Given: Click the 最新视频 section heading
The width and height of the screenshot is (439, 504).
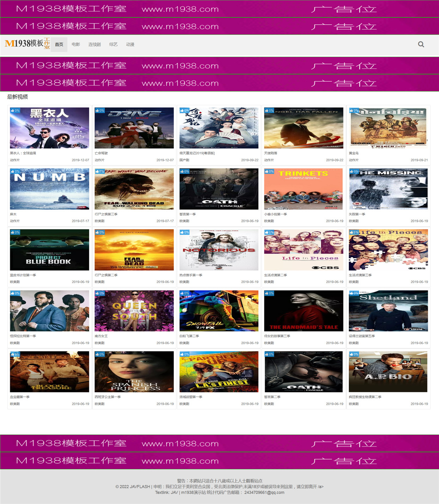Looking at the screenshot, I should 17,97.
